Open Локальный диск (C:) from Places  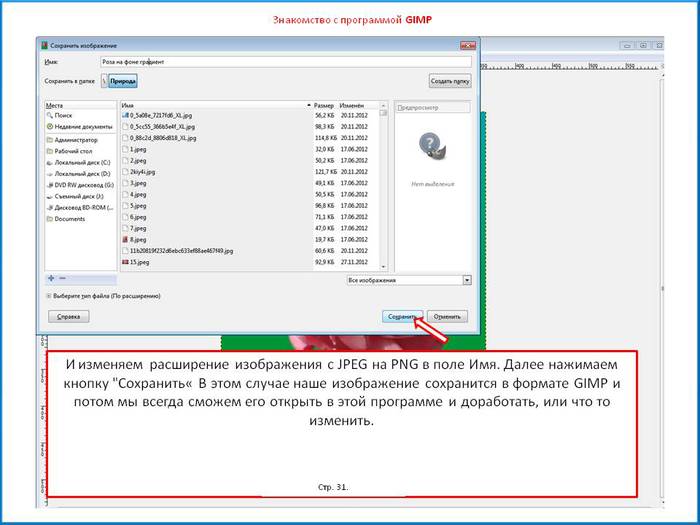[81, 163]
